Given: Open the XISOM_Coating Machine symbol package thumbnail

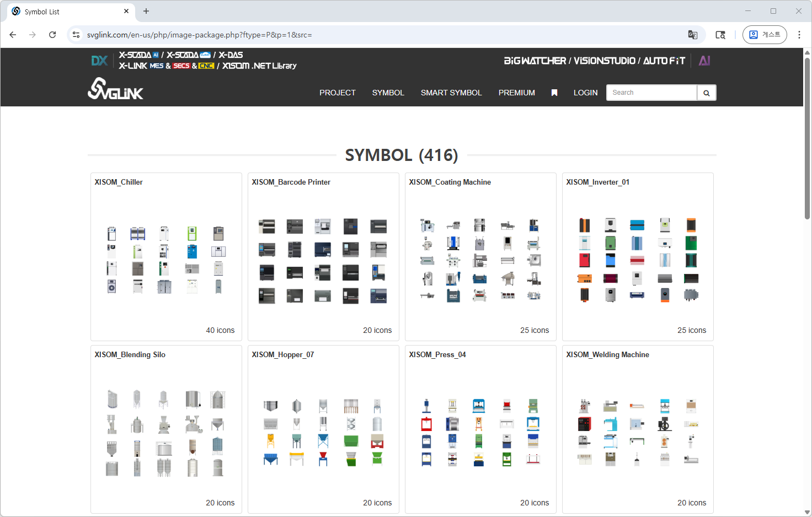Looking at the screenshot, I should click(480, 260).
